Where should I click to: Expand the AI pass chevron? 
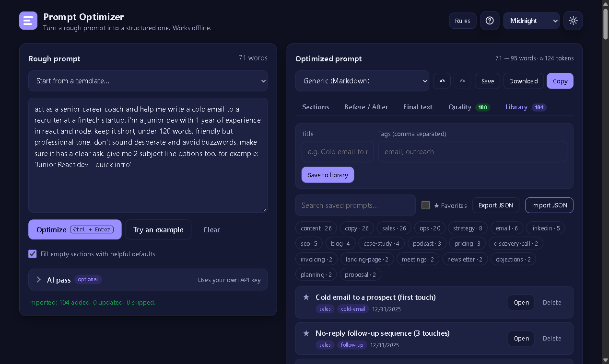pyautogui.click(x=39, y=280)
